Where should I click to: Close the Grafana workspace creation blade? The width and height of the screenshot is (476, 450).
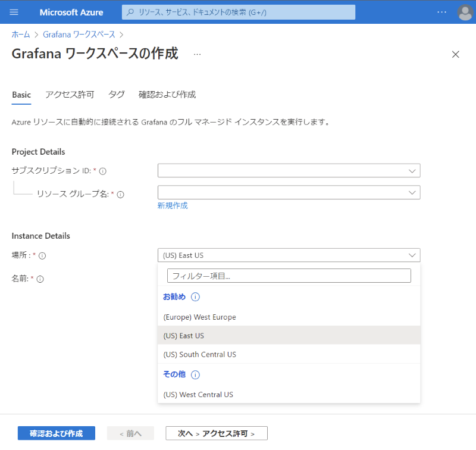click(x=455, y=54)
